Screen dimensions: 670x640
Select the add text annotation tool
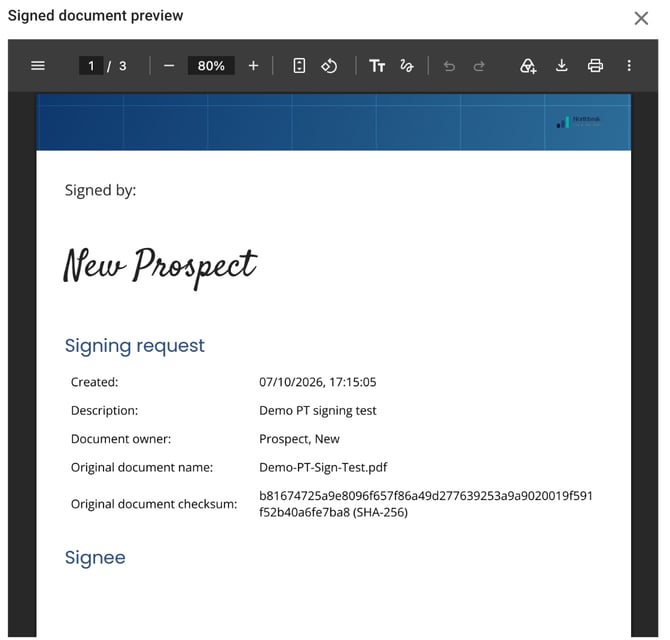[x=377, y=66]
